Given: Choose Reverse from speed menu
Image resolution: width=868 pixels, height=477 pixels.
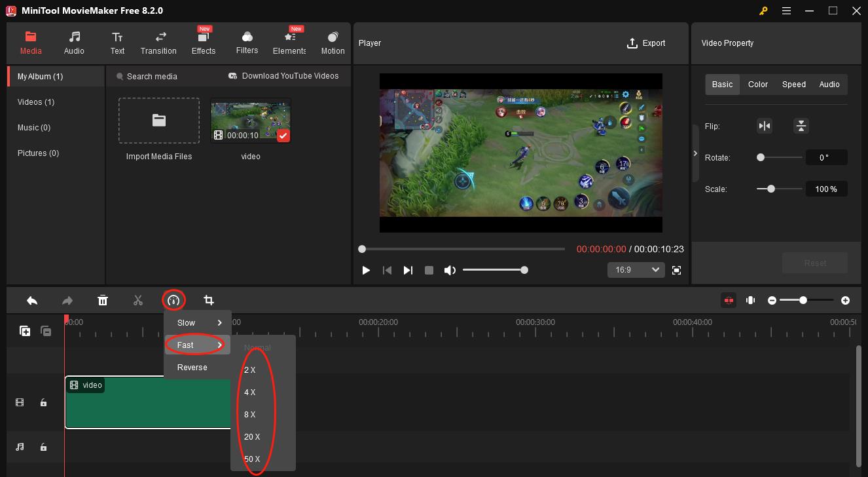Looking at the screenshot, I should point(198,367).
